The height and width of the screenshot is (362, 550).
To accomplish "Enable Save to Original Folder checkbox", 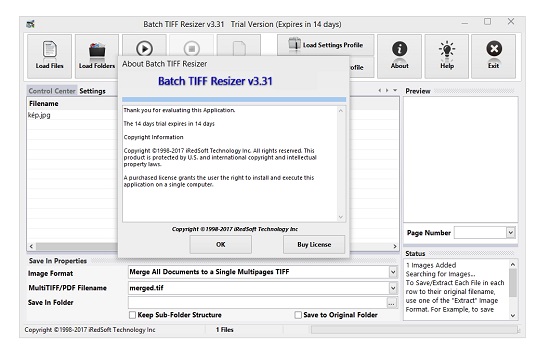I will point(298,315).
